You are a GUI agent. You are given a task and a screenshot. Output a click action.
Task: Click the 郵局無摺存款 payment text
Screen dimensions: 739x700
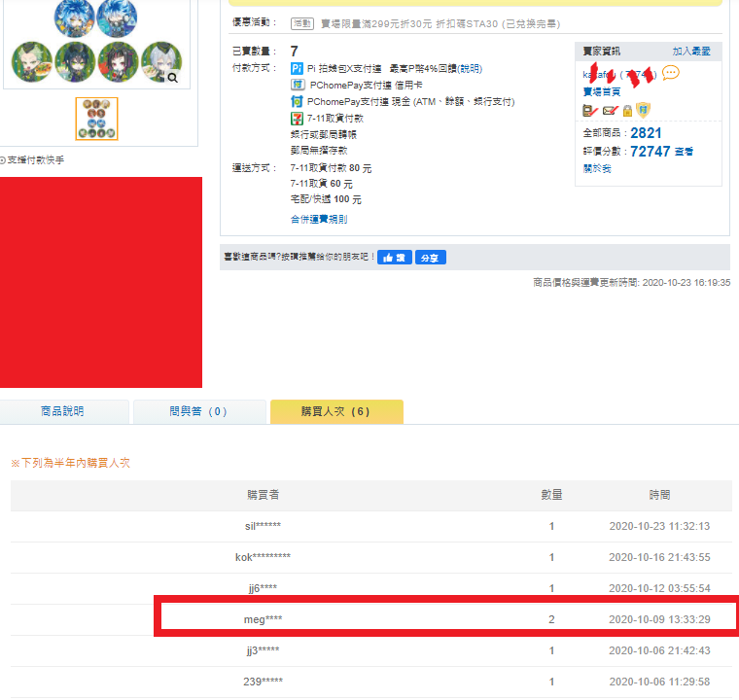tap(319, 151)
